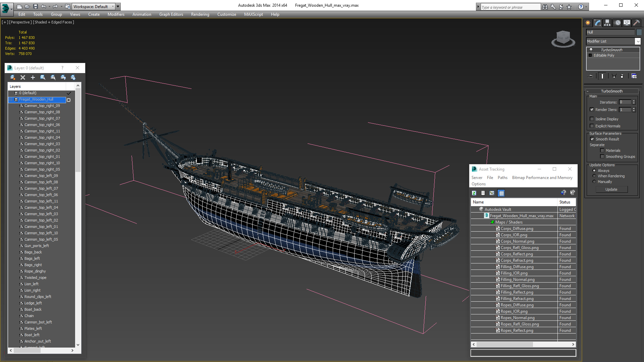Click Tree View icon in Asset Tracking toolbar
The image size is (644, 362).
(492, 193)
